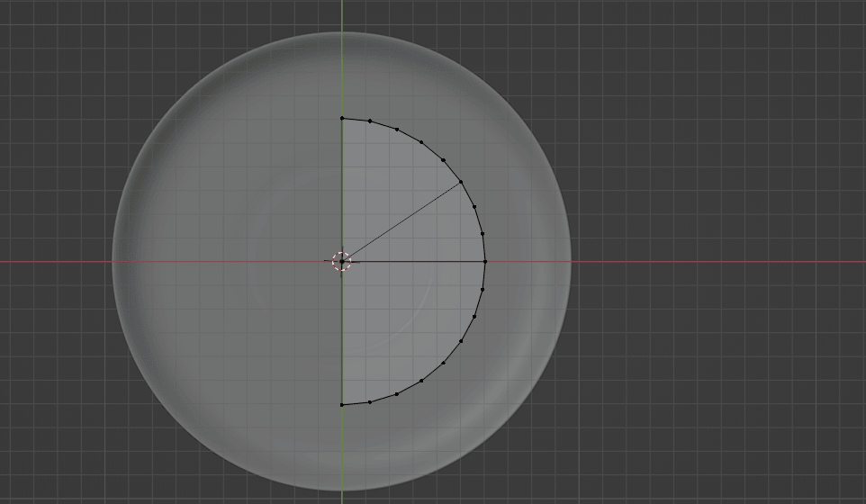Image resolution: width=866 pixels, height=504 pixels.
Task: Click the horizontal black edge from center to arc
Action: coord(414,262)
